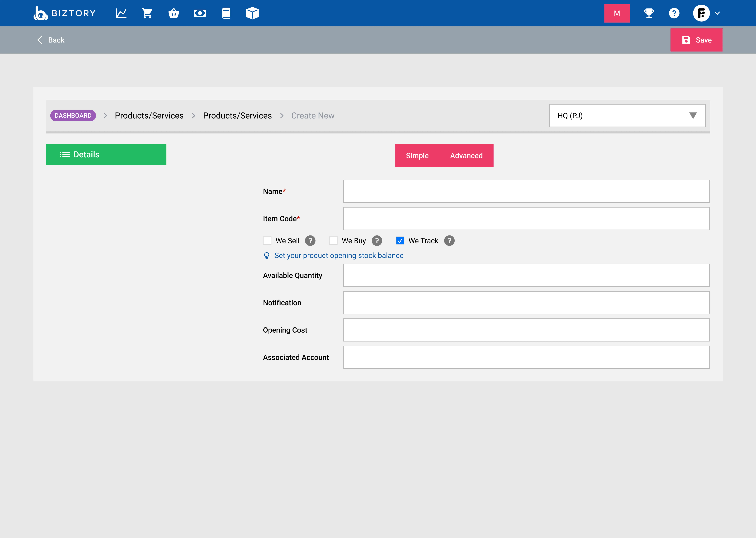The height and width of the screenshot is (538, 756).
Task: Click the pink M button
Action: click(x=617, y=13)
